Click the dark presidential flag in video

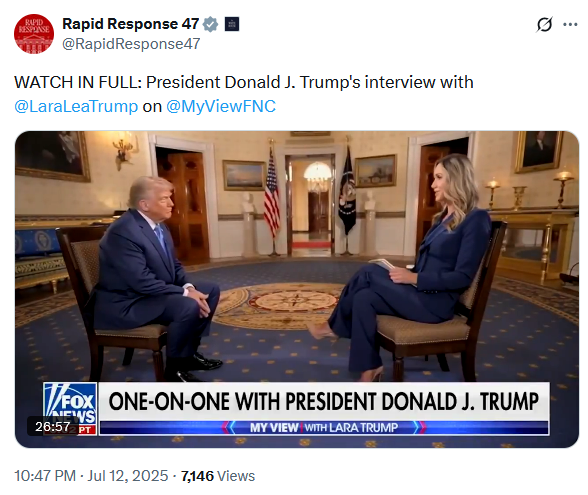click(x=347, y=190)
